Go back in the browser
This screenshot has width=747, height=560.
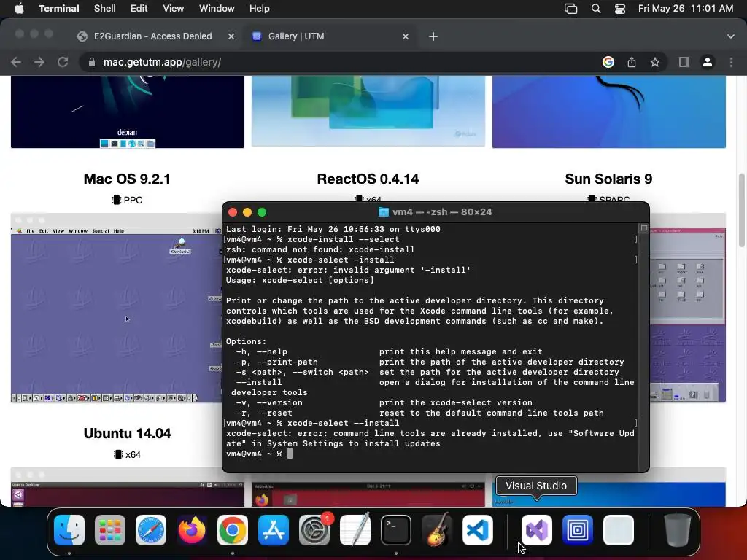[x=16, y=62]
